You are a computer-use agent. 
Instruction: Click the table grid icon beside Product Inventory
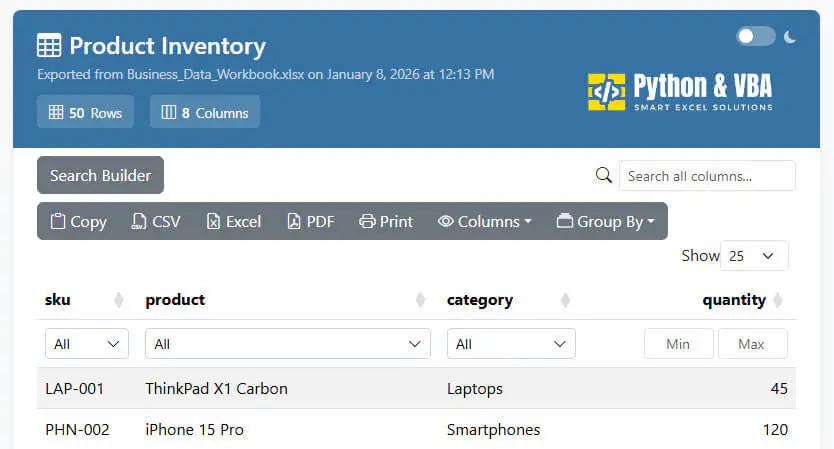pos(48,45)
